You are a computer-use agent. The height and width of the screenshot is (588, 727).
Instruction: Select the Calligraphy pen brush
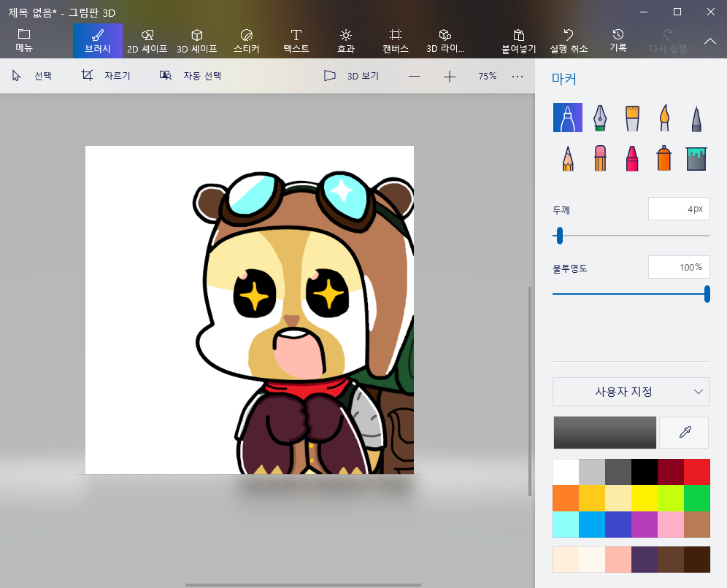[599, 117]
